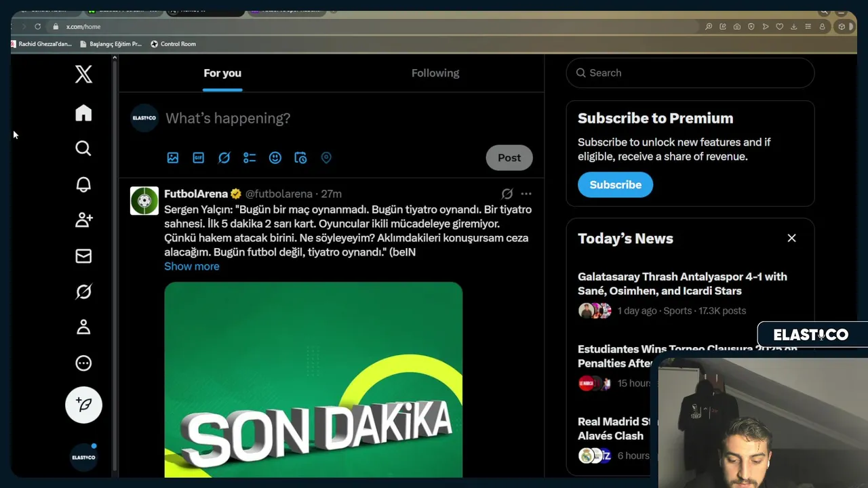Take a snapshot with browser camera icon

737,26
